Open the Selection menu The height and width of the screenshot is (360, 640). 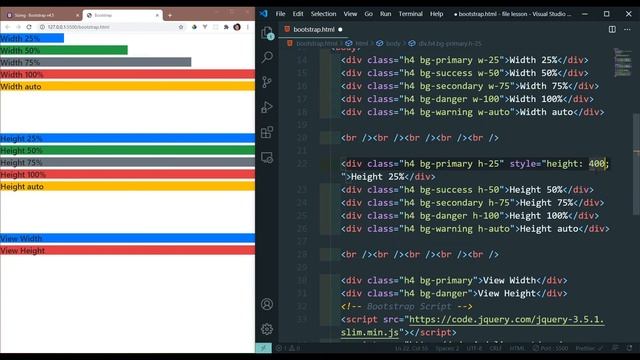[x=323, y=14]
